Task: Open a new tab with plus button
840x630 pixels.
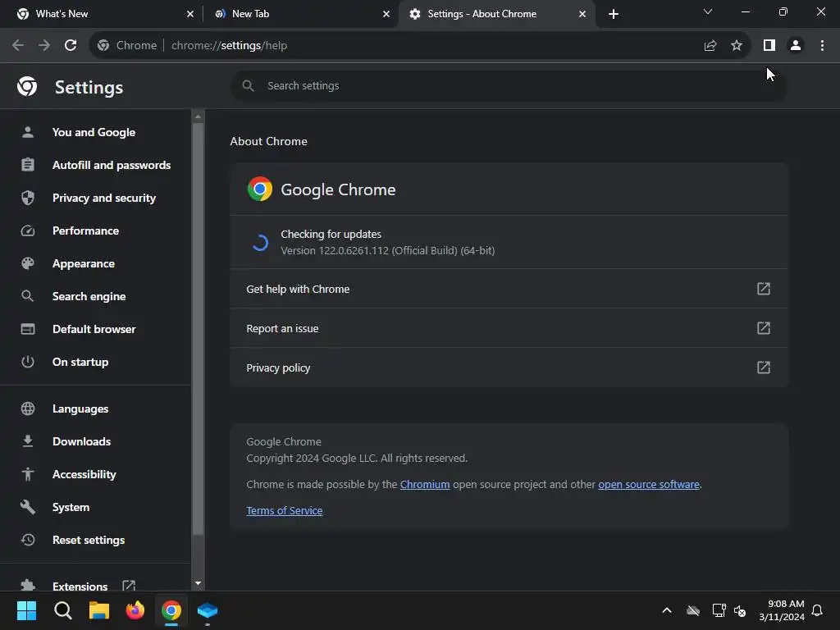Action: point(614,14)
